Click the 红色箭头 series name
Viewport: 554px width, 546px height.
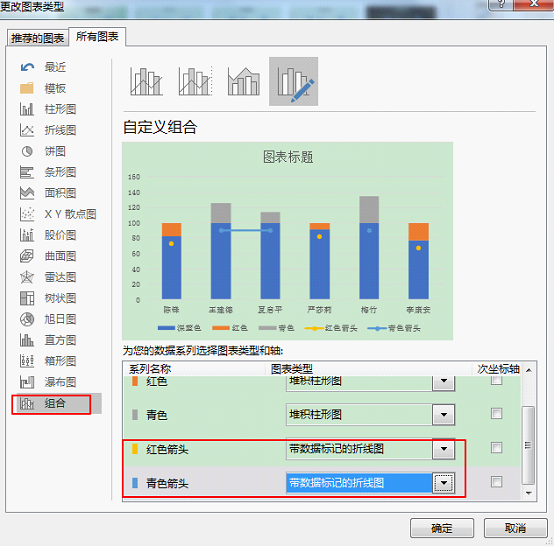pos(167,450)
